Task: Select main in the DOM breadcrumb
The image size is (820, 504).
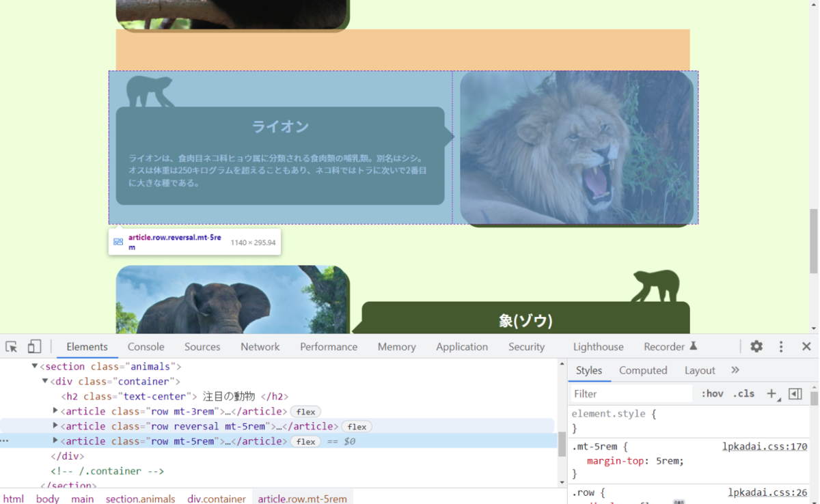Action: (83, 499)
